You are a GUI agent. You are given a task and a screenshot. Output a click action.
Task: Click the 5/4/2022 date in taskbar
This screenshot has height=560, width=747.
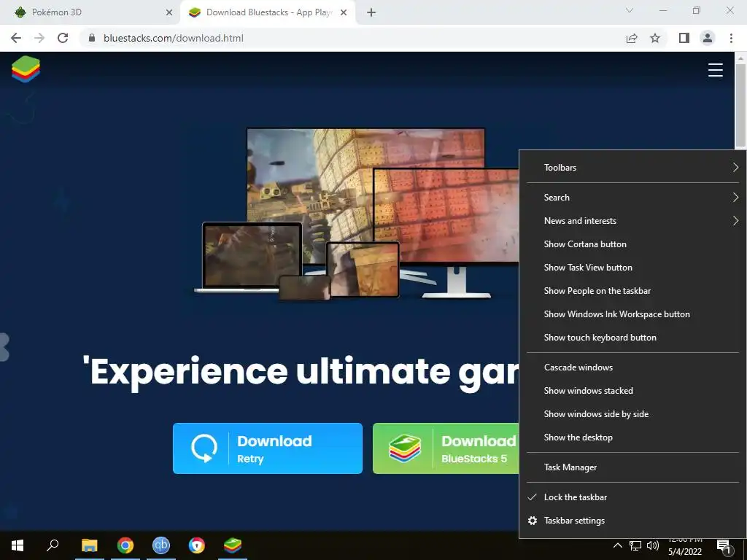point(684,552)
